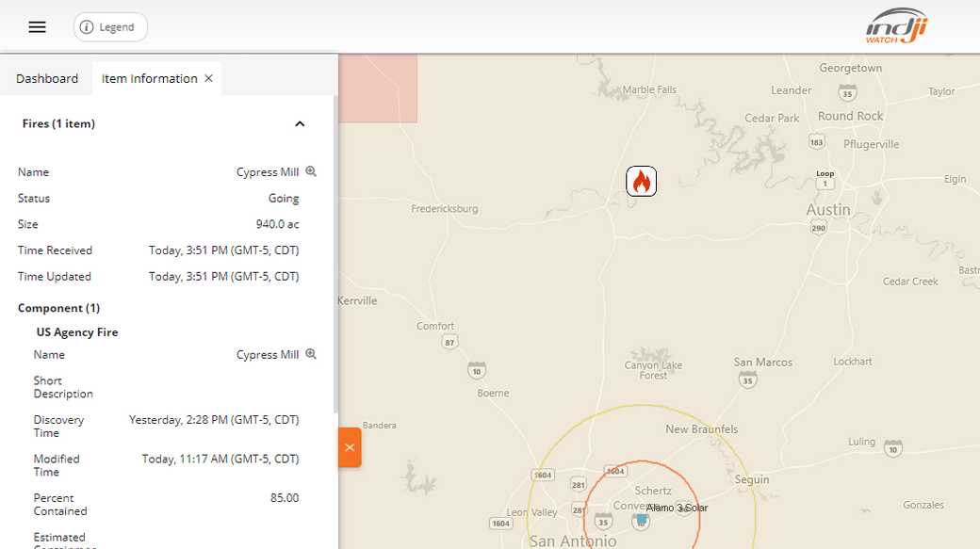Click the Percent Contained value 85.00
Image resolution: width=980 pixels, height=549 pixels.
(x=285, y=498)
